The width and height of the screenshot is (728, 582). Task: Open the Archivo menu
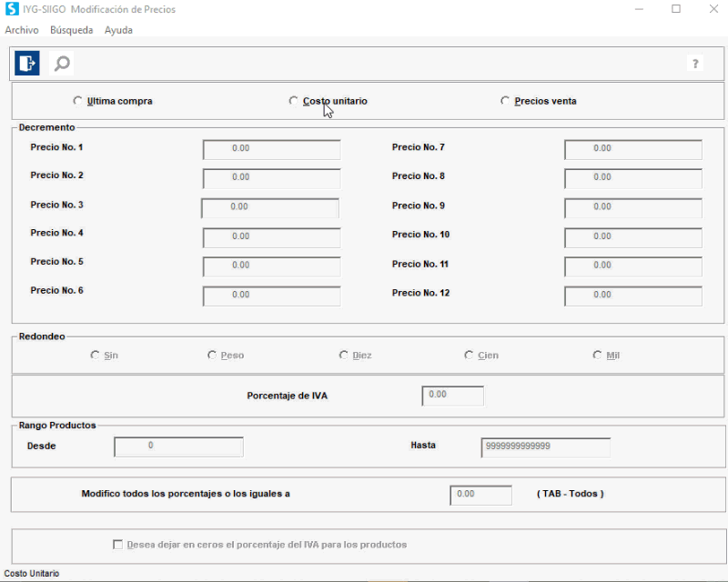pyautogui.click(x=22, y=30)
